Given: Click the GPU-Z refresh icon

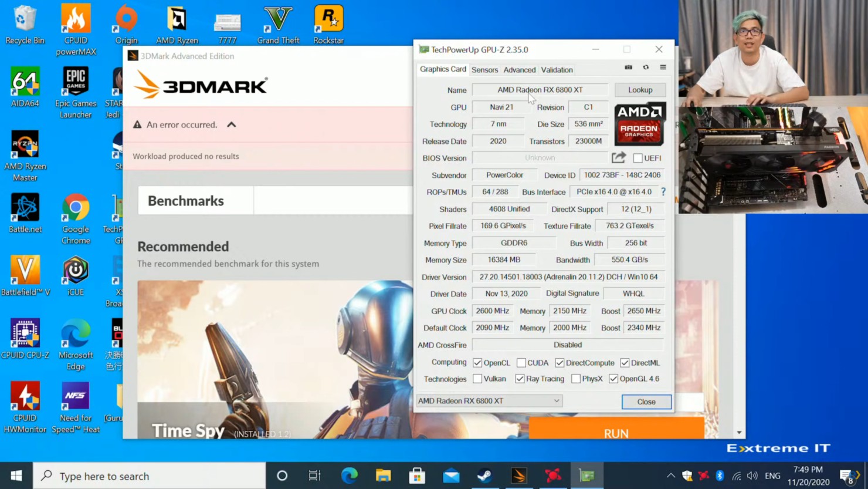Looking at the screenshot, I should click(x=646, y=68).
